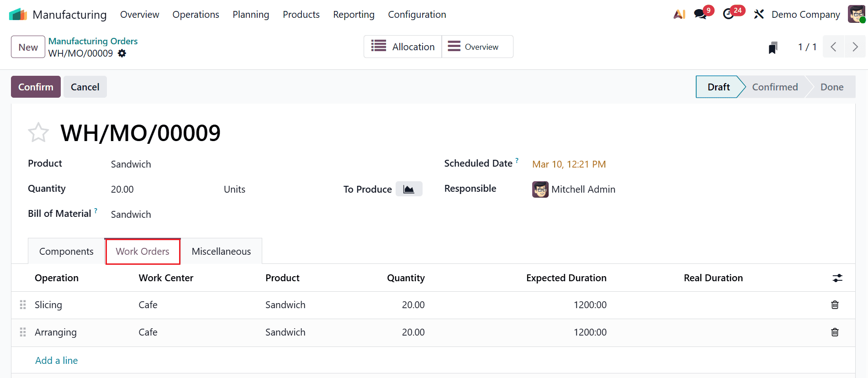Open the Configuration menu

click(x=417, y=15)
